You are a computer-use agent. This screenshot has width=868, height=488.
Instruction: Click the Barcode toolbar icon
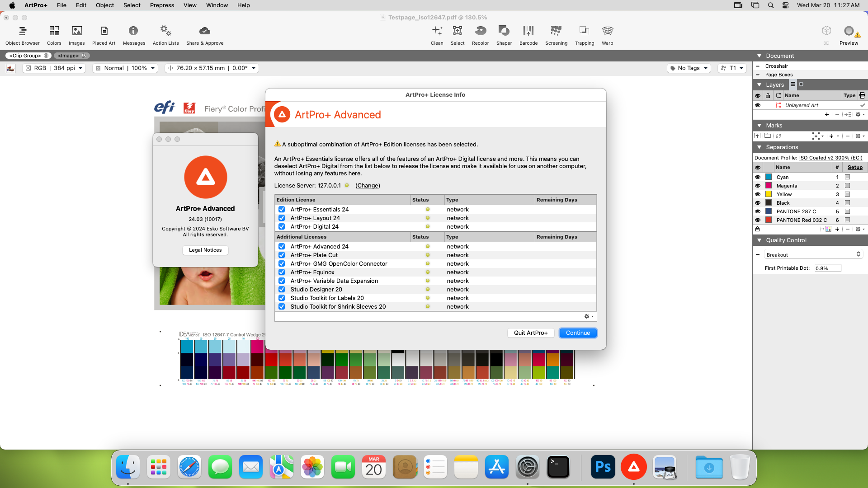coord(528,35)
